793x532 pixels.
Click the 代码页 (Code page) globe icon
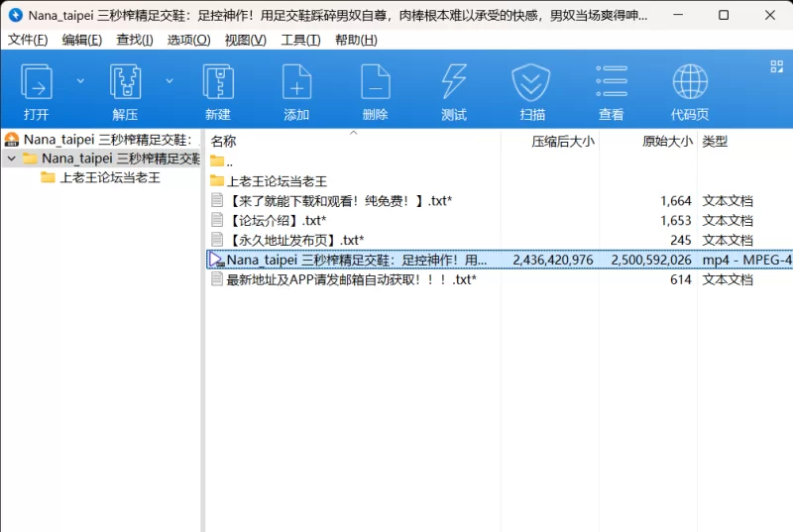click(690, 82)
